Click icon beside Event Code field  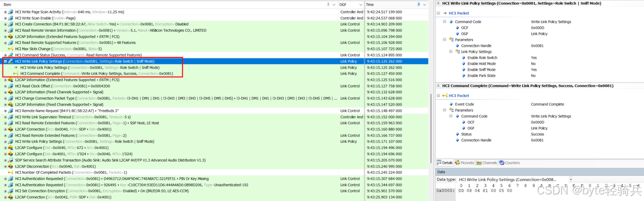point(451,104)
